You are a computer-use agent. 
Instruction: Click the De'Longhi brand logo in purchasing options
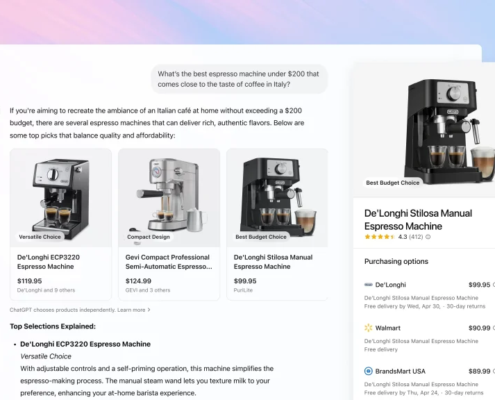(x=368, y=285)
